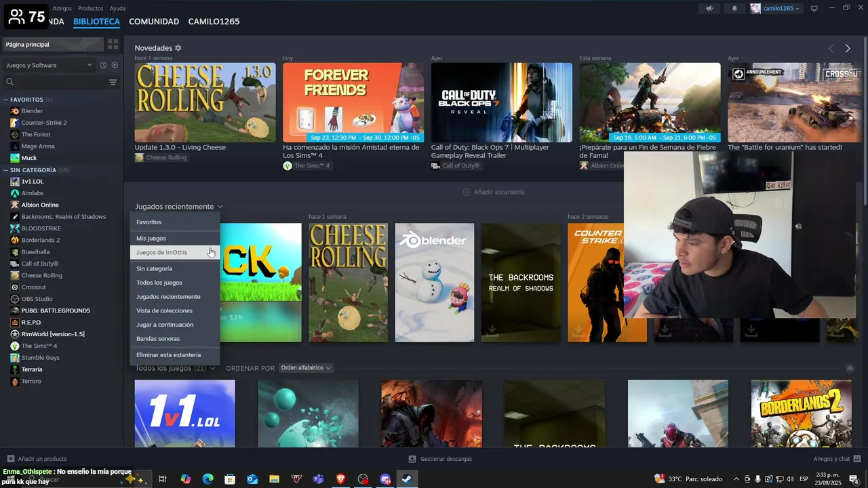This screenshot has height=488, width=868.
Task: Open the Ayuda menu
Action: click(x=117, y=8)
